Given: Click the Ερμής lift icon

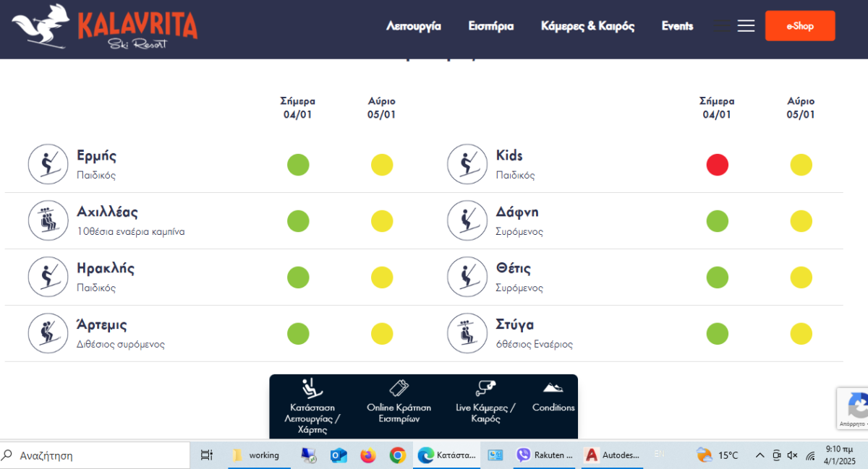Looking at the screenshot, I should (48, 164).
